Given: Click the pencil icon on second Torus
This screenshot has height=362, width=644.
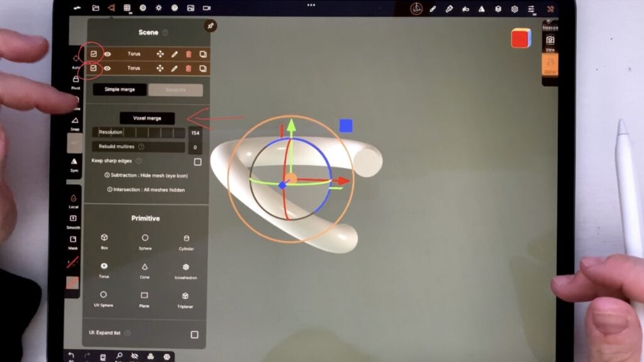Looking at the screenshot, I should pos(174,68).
